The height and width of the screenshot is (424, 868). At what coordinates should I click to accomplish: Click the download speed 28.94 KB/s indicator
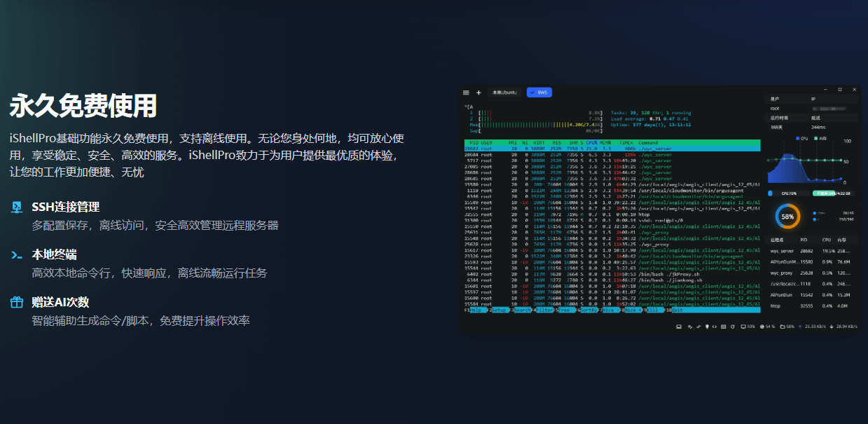pos(844,327)
